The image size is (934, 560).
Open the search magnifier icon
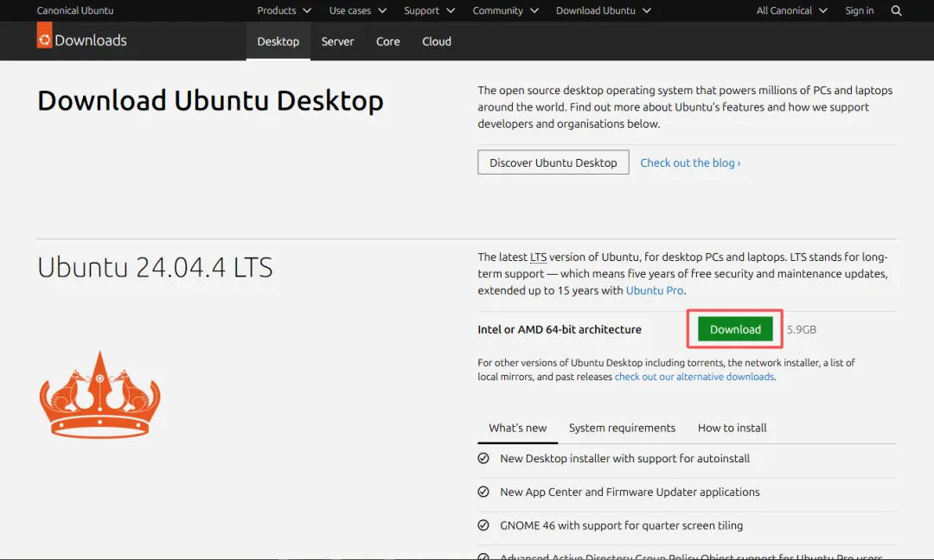tap(896, 10)
